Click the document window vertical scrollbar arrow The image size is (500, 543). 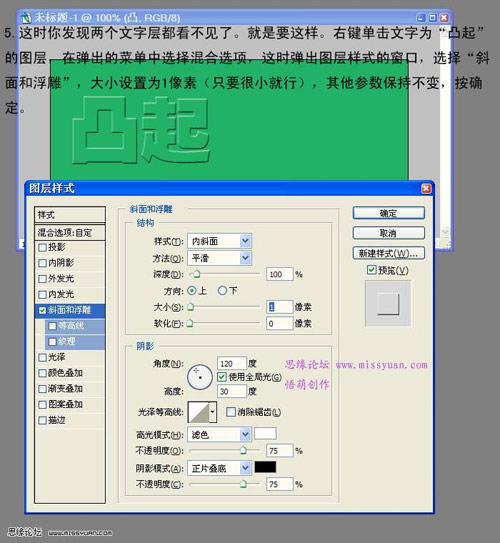(x=445, y=232)
